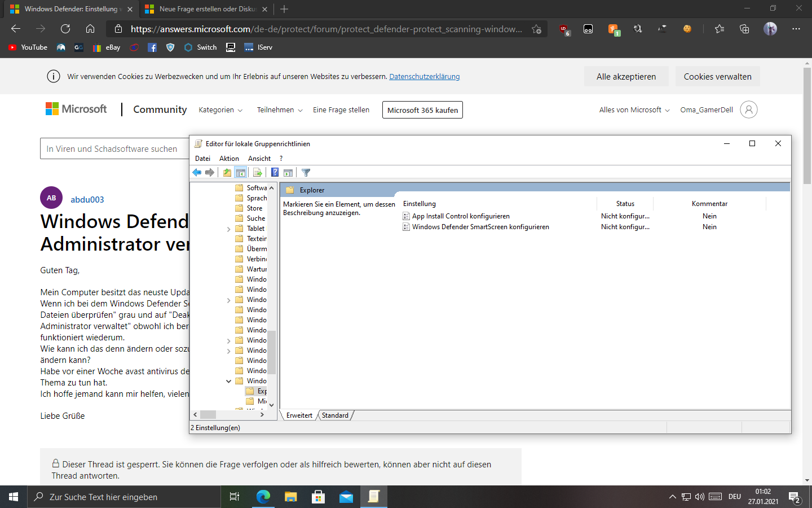
Task: Click the export list toolbar icon
Action: coord(258,173)
